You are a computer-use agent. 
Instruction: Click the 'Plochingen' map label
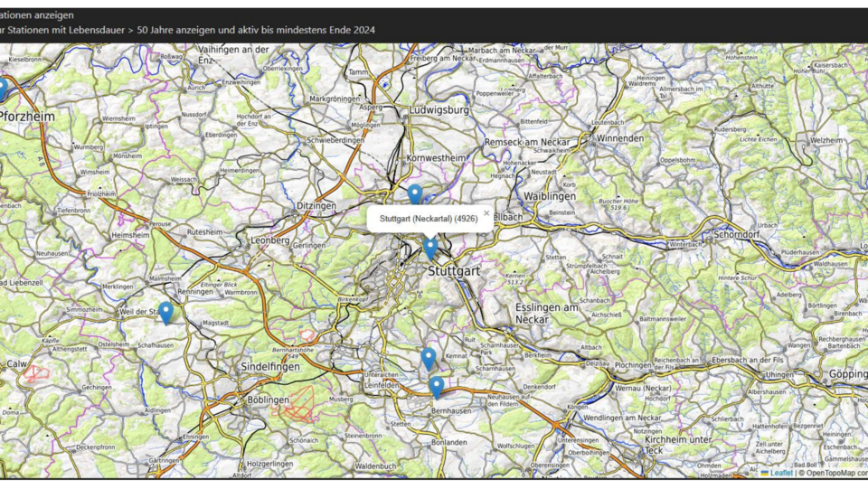(x=633, y=366)
